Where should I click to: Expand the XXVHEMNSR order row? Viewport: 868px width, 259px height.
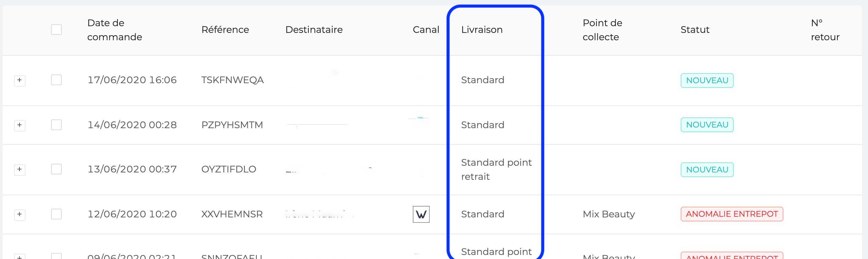pyautogui.click(x=19, y=214)
